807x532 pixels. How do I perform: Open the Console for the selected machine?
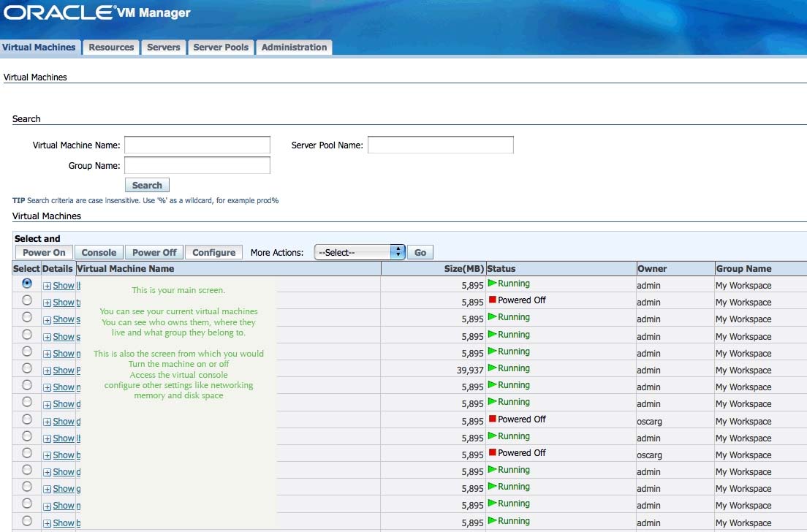point(99,253)
